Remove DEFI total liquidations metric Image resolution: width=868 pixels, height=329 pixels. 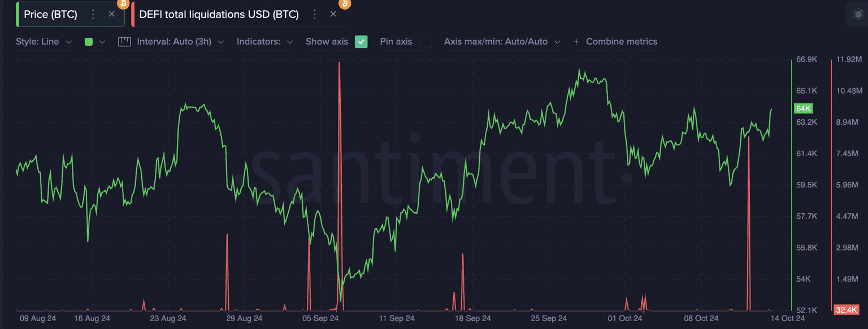click(333, 15)
